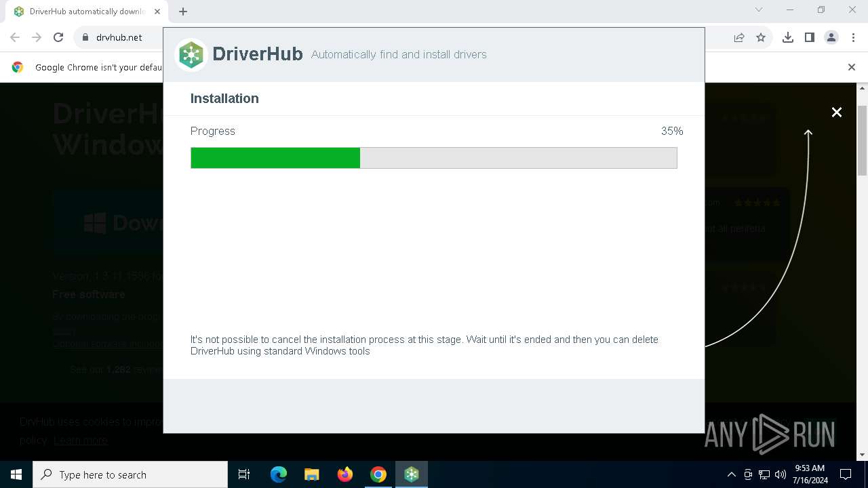
Task: Open the volume tray icon
Action: (x=781, y=474)
